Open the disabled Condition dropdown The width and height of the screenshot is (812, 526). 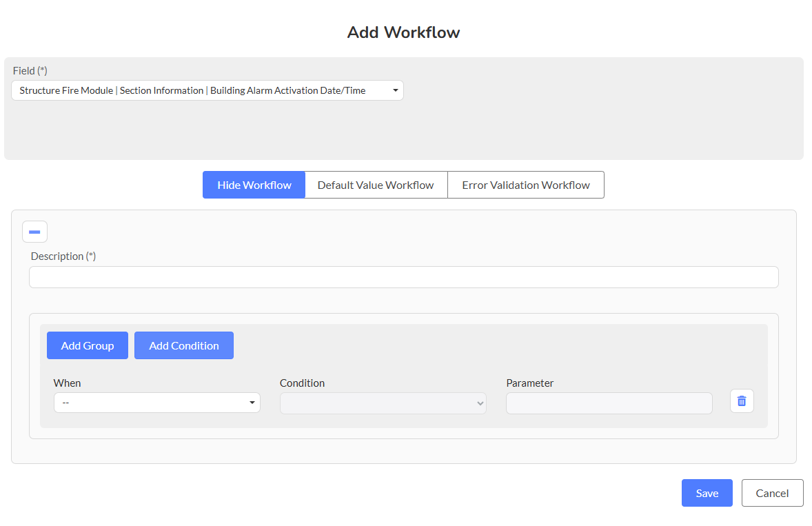[383, 403]
